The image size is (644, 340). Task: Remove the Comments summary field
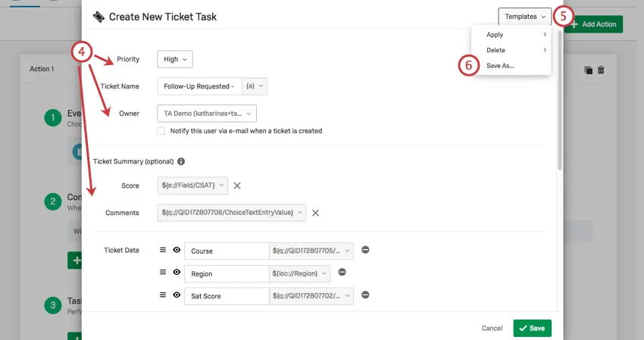point(315,213)
